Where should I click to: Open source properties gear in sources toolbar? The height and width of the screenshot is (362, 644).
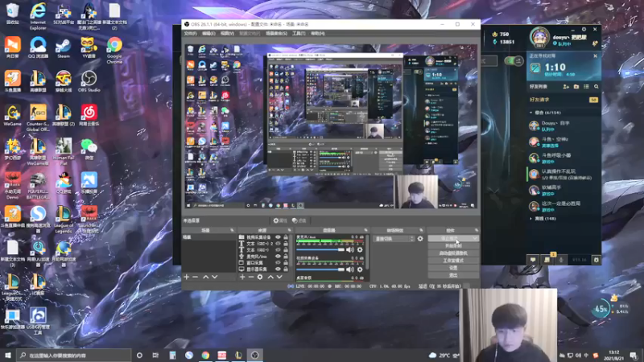click(x=260, y=277)
